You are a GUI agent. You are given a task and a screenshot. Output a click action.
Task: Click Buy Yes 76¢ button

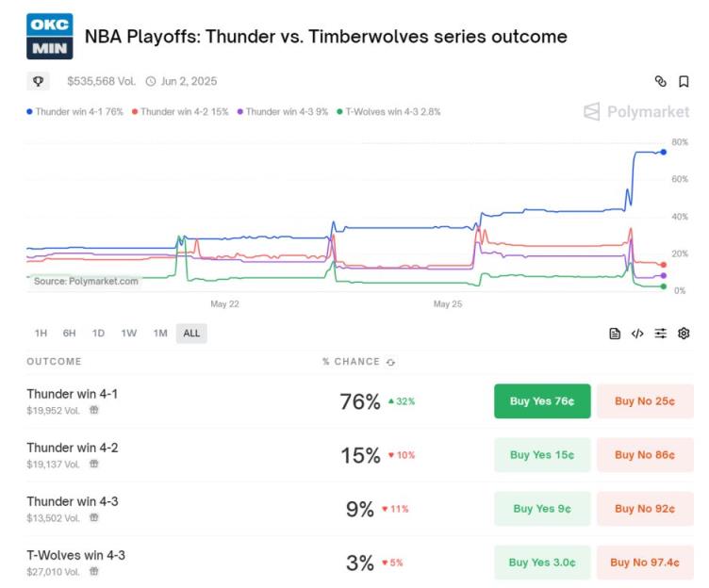542,400
